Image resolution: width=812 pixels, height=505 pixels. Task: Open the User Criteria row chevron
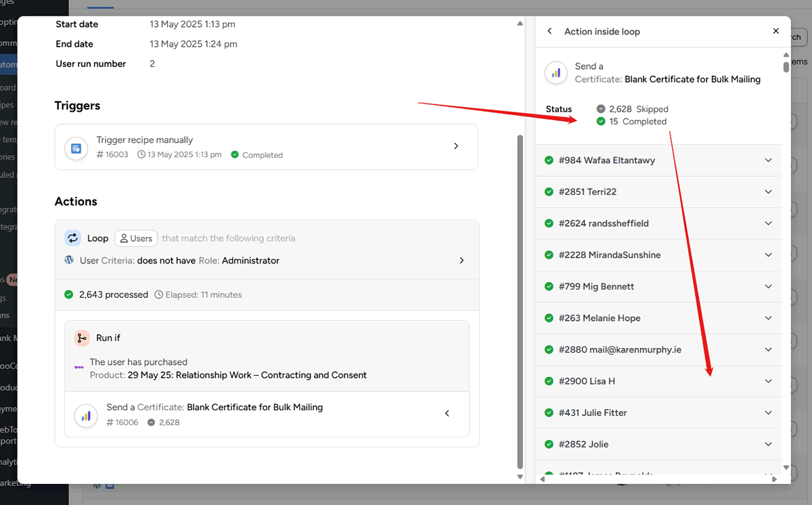(x=461, y=261)
